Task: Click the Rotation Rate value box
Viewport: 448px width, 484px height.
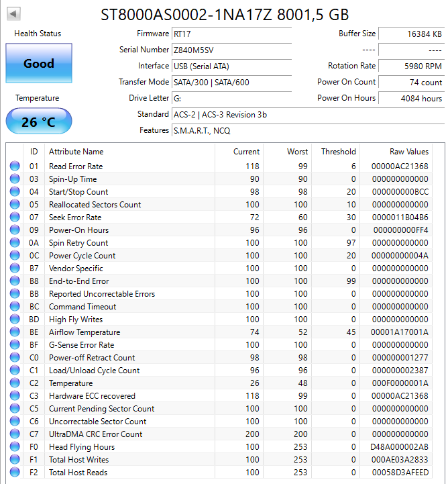Action: (x=410, y=66)
